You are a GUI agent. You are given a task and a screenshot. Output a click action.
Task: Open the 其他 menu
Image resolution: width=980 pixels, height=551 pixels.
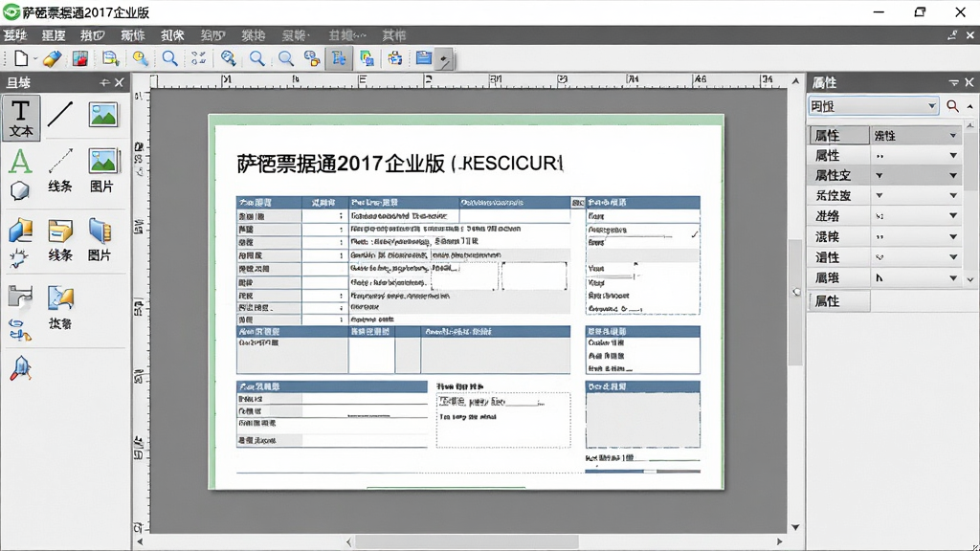tap(393, 35)
